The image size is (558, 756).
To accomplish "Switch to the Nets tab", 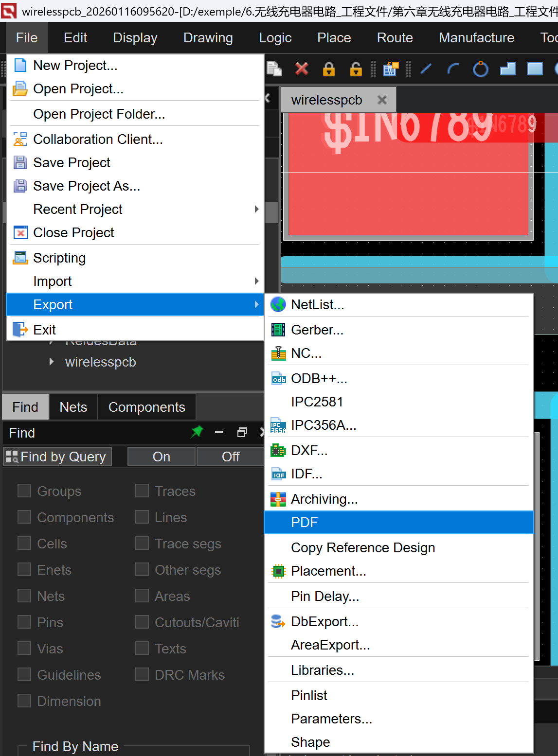I will (73, 407).
